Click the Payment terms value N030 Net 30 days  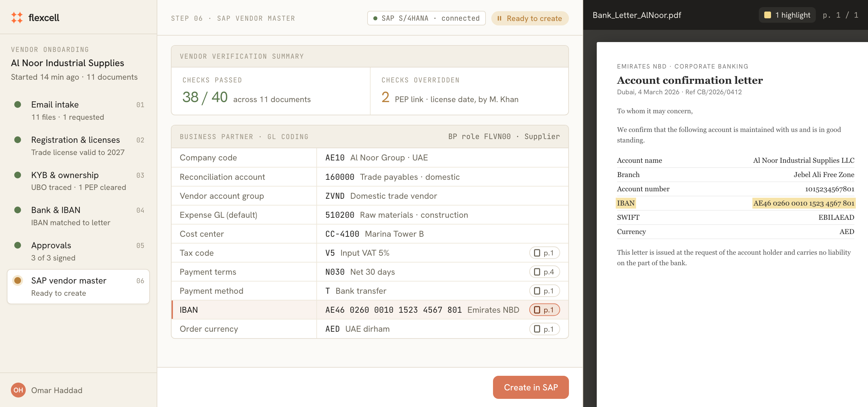pos(360,272)
